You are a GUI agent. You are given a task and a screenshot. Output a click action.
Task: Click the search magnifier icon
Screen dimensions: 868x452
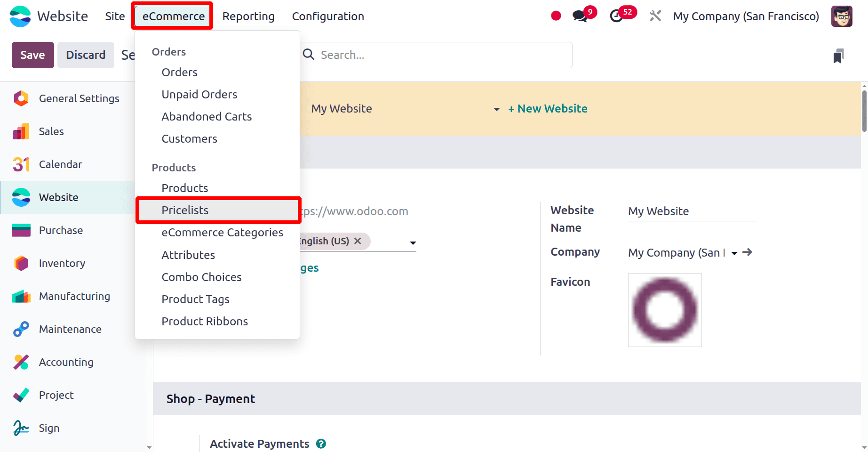click(309, 55)
